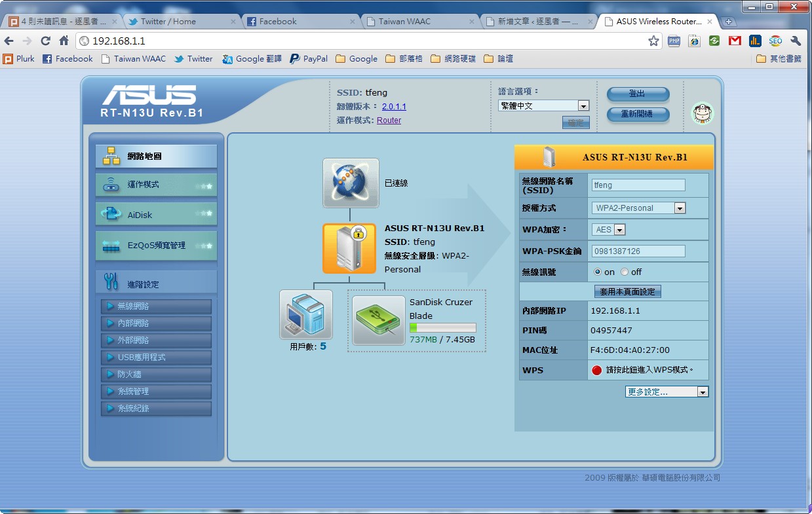Viewport: 812px width, 514px height.
Task: Open the 更多設定 dropdown
Action: click(667, 392)
